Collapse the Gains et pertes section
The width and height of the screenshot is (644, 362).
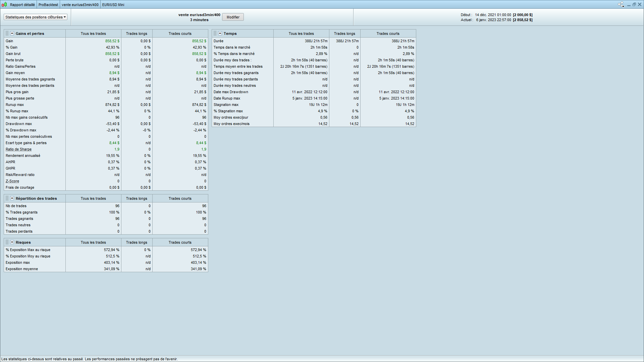tap(12, 34)
